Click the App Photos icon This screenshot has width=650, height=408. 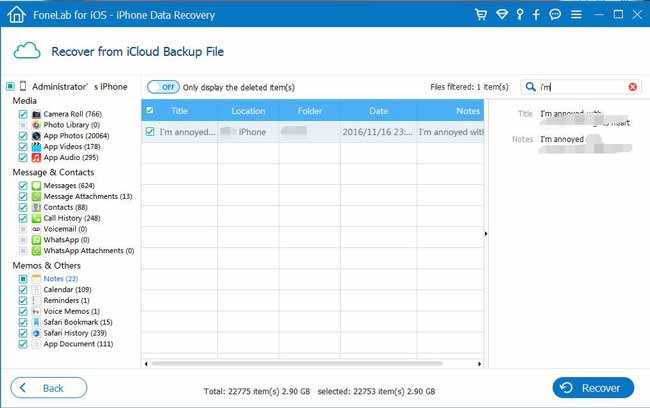click(x=36, y=136)
